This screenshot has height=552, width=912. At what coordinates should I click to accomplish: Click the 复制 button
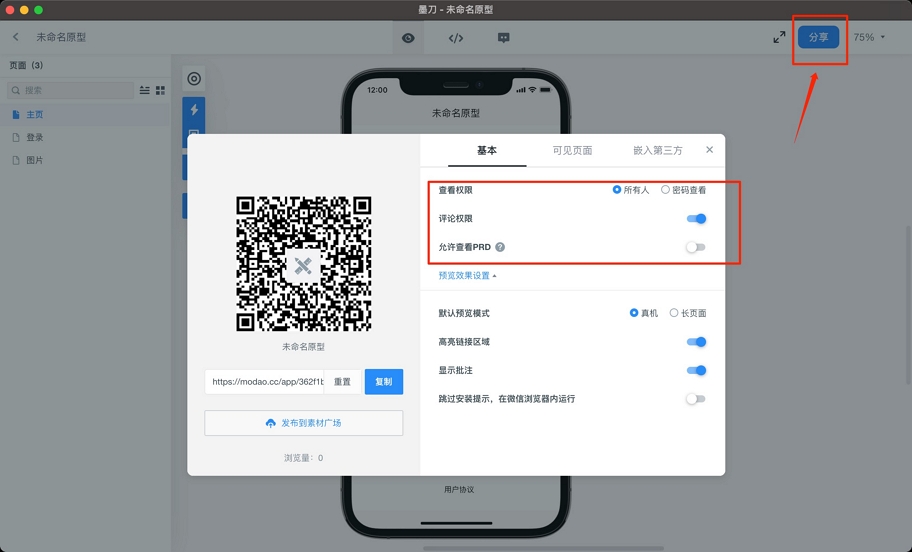tap(384, 382)
